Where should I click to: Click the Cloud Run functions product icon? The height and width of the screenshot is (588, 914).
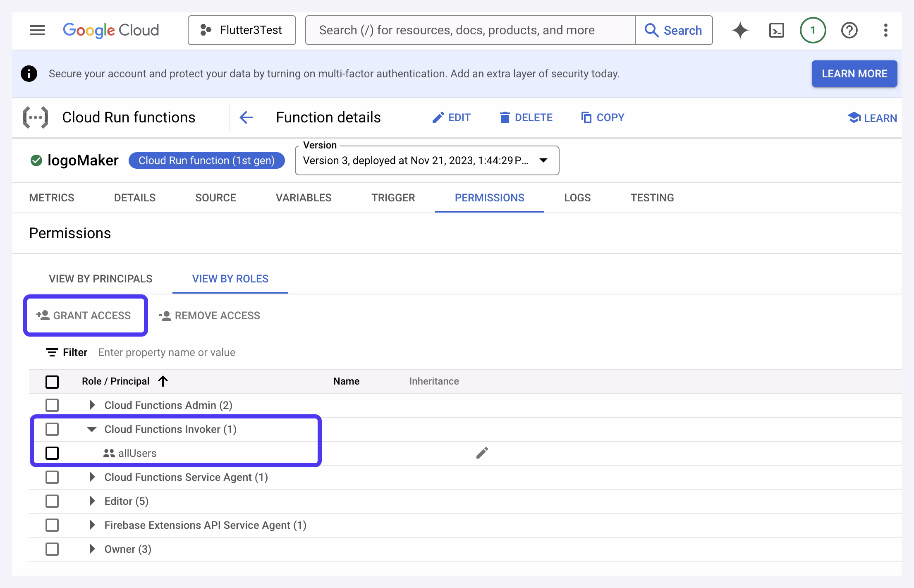point(36,117)
